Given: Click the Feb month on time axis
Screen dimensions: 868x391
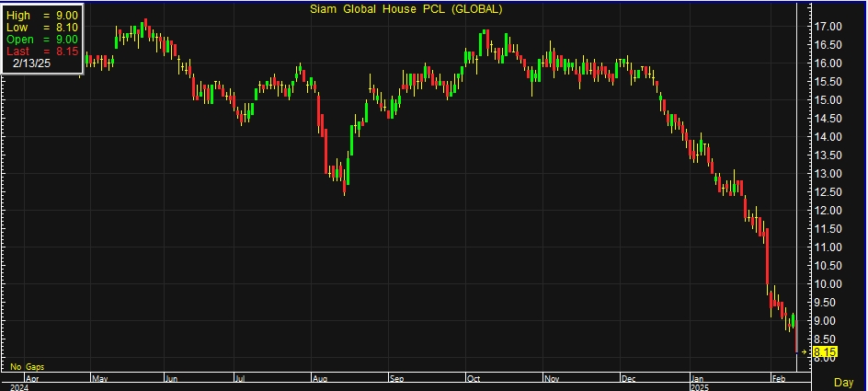Looking at the screenshot, I should pos(778,377).
